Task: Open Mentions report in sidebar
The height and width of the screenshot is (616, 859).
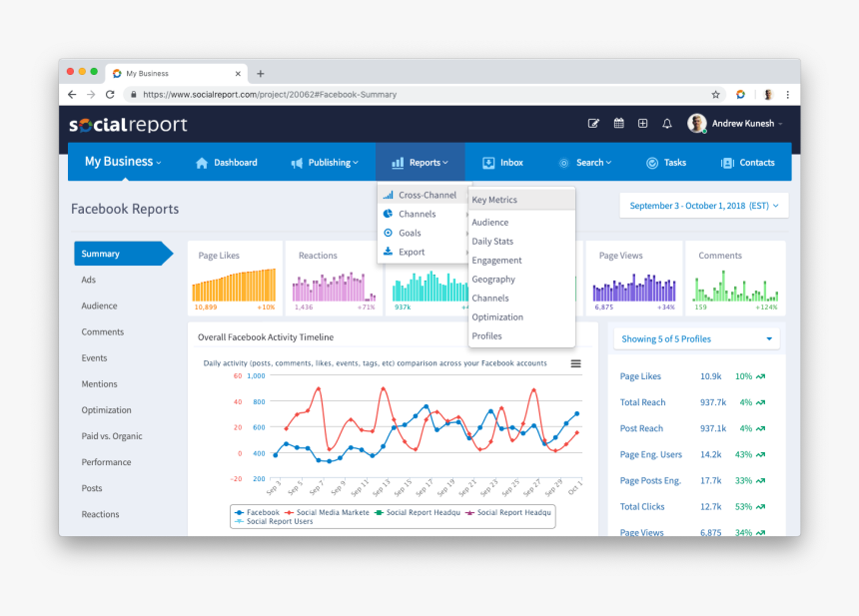Action: click(99, 383)
